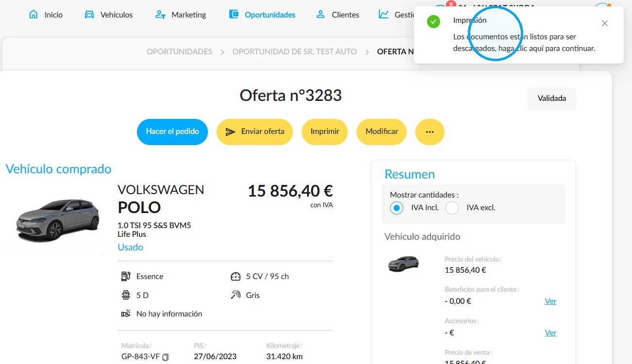Screen dimensions: 632x364
Task: Copy the matrícula GP-843-VF with copy icon
Action: [166, 357]
